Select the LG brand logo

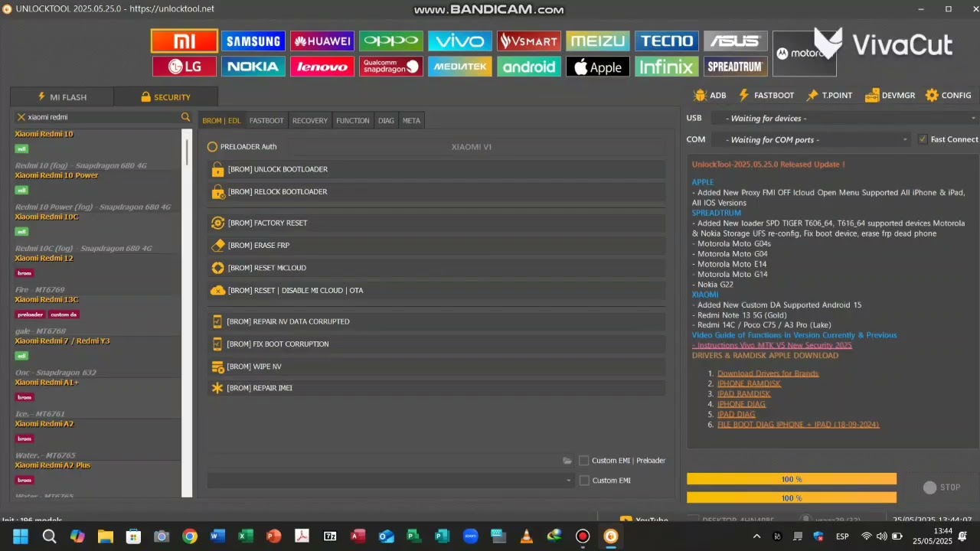tap(185, 67)
